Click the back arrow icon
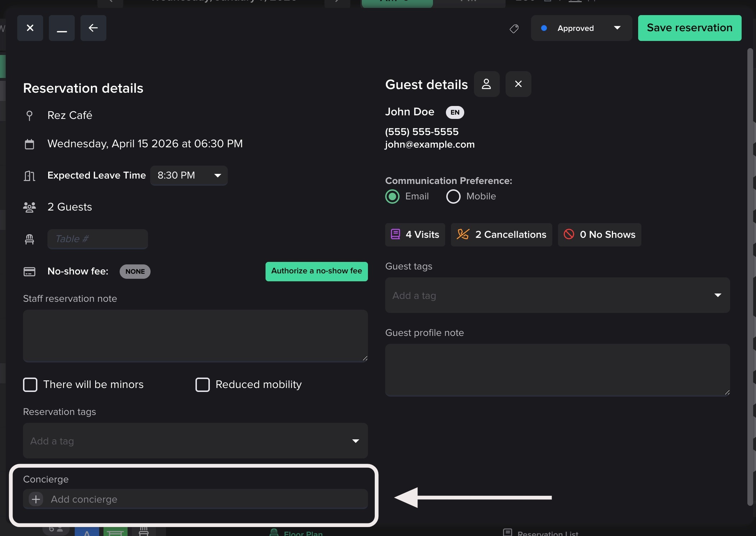 coord(93,28)
